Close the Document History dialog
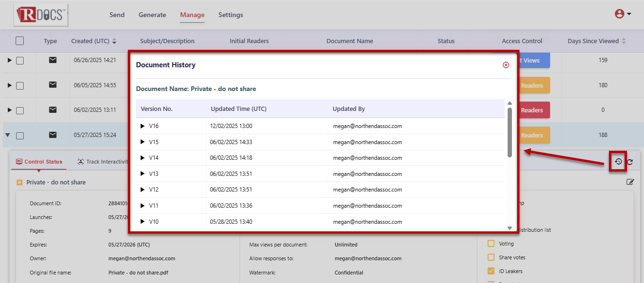This screenshot has width=644, height=283. pos(506,65)
